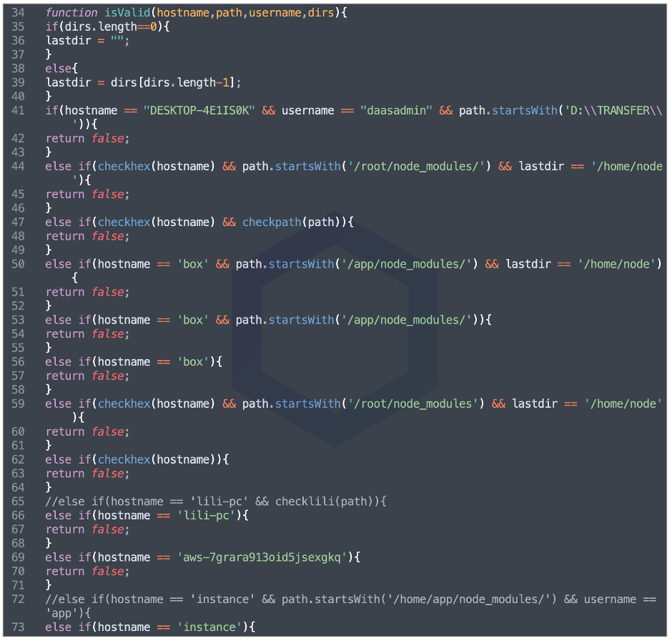Click the empty string assignment on line 36
This screenshot has height=641, width=672.
(x=117, y=41)
